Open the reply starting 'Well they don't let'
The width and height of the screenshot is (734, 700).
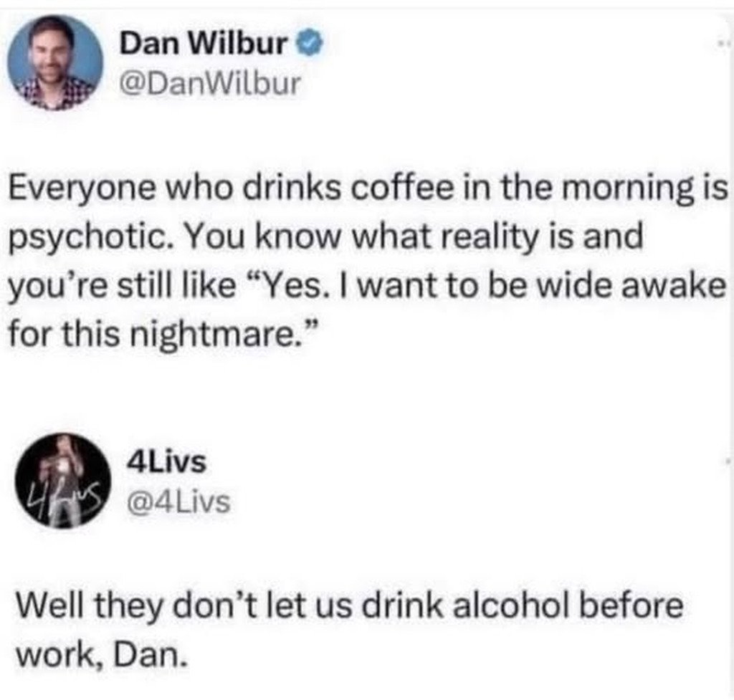350,631
